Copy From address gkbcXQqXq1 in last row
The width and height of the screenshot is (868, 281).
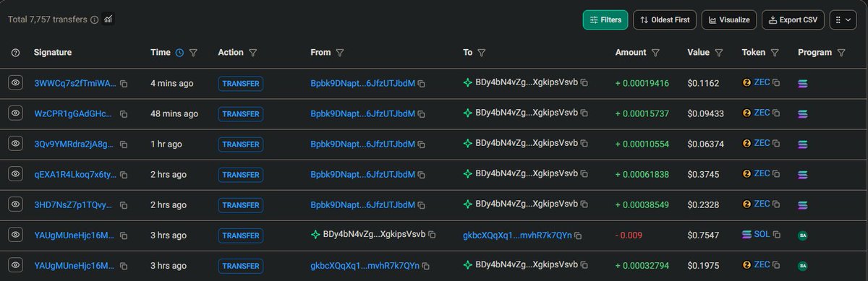pos(426,267)
